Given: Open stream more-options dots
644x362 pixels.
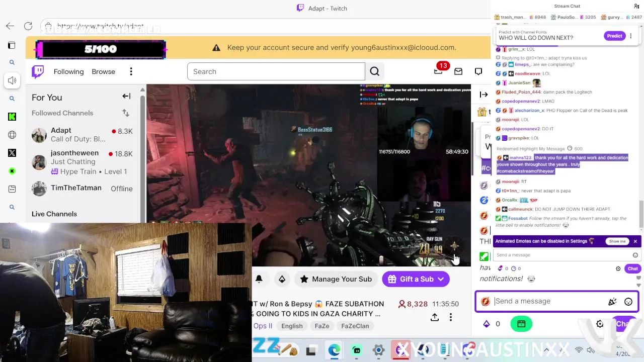Looking at the screenshot, I should [451, 317].
